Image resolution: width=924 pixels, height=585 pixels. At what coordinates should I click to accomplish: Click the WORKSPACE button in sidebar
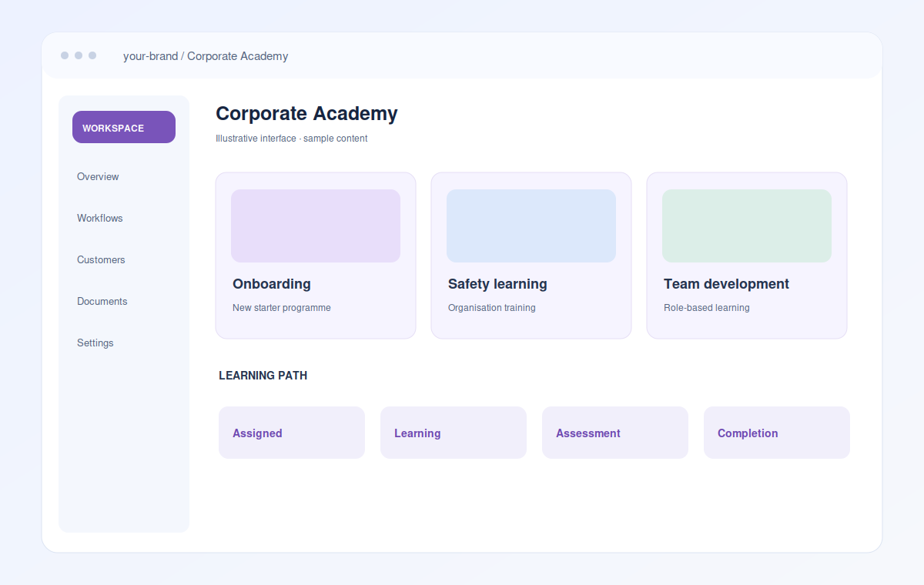[x=124, y=127]
